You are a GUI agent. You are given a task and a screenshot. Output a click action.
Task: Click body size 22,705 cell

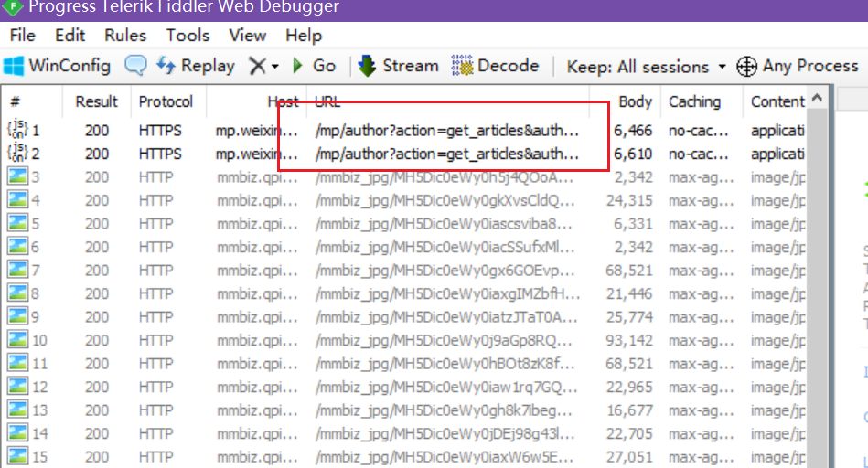[x=629, y=433]
